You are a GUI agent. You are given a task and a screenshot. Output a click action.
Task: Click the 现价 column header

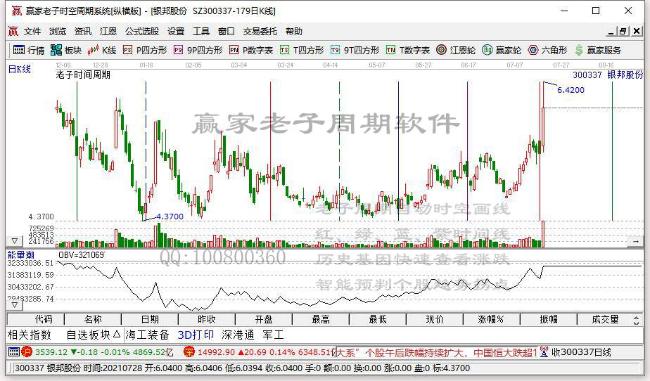coord(434,319)
